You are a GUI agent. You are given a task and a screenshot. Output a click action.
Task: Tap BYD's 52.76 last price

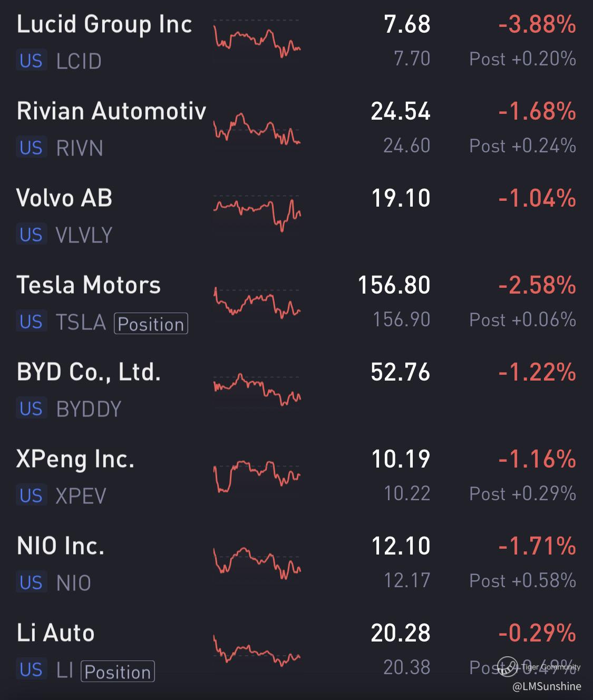400,372
